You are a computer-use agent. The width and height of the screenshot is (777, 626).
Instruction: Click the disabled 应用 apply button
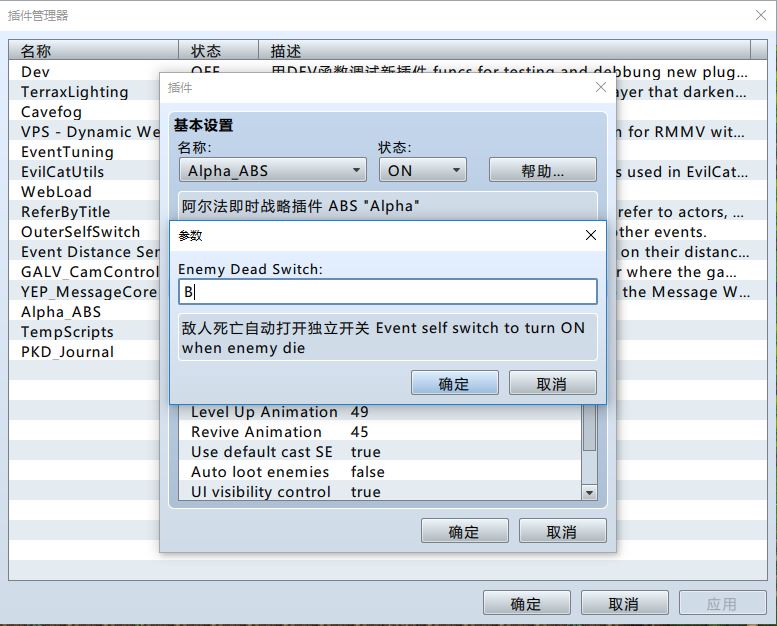pyautogui.click(x=722, y=603)
